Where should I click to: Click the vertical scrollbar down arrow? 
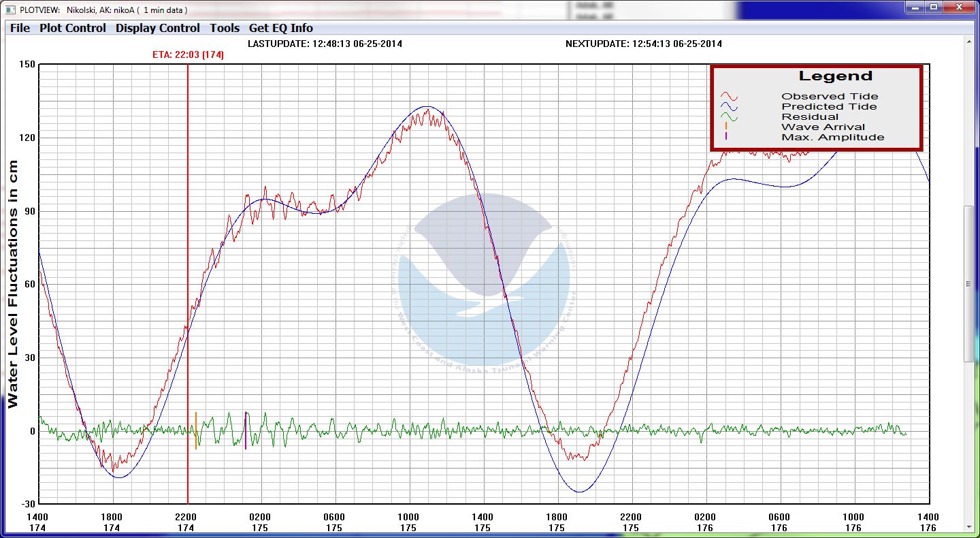pyautogui.click(x=969, y=526)
